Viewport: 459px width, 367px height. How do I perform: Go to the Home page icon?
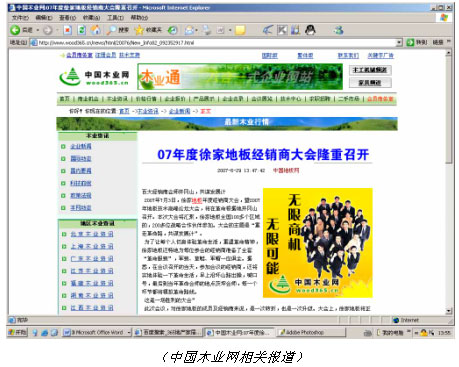(x=96, y=30)
